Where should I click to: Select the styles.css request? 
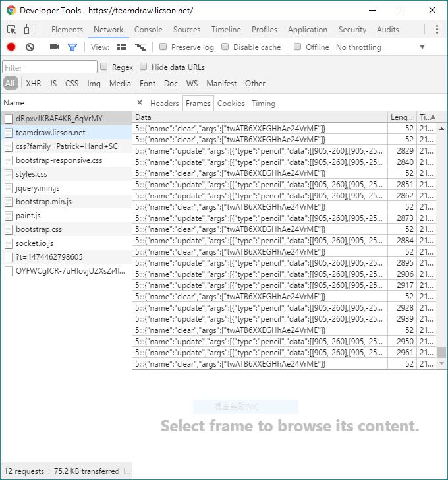click(66, 174)
